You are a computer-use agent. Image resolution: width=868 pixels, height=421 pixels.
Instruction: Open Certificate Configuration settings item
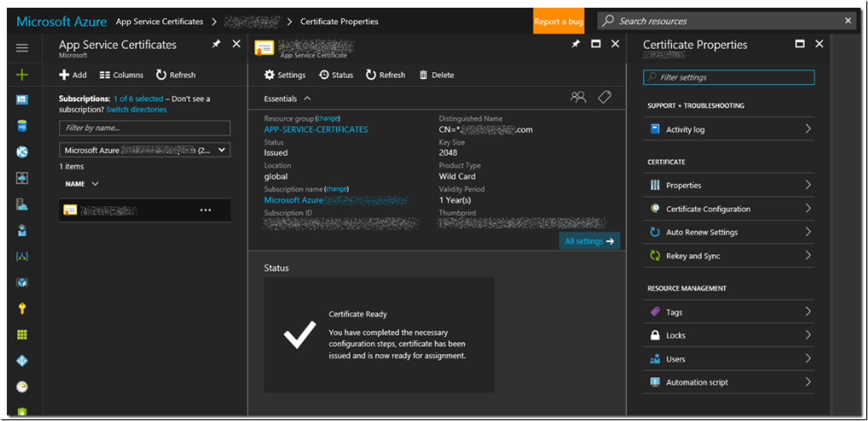[729, 209]
